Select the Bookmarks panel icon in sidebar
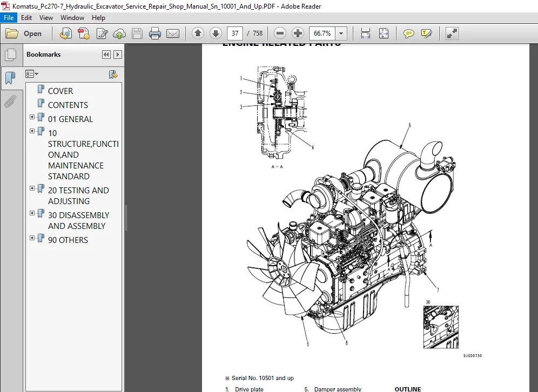Image resolution: width=538 pixels, height=392 pixels. pyautogui.click(x=10, y=78)
